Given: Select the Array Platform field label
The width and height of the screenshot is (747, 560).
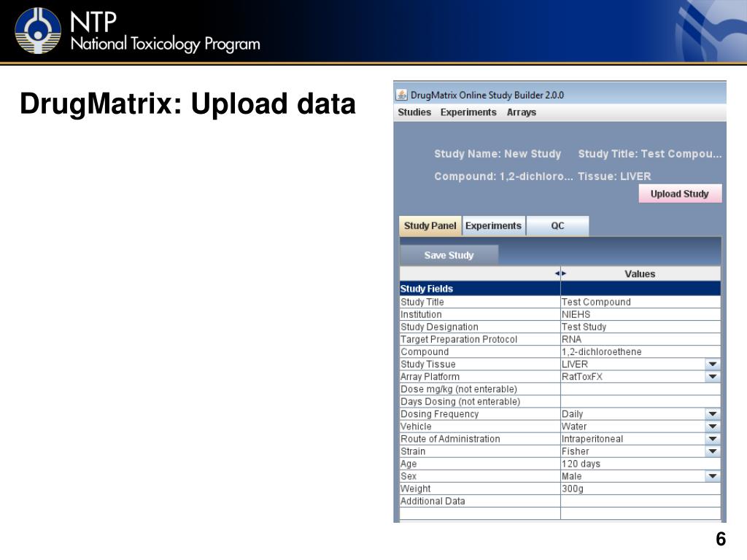Looking at the screenshot, I should pos(430,376).
